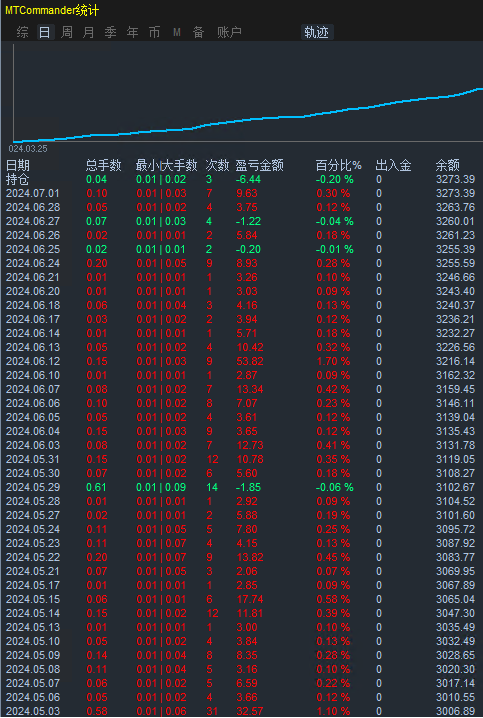Click the 最小|大手数 column header
Screen dimensions: 483x718
coord(166,165)
